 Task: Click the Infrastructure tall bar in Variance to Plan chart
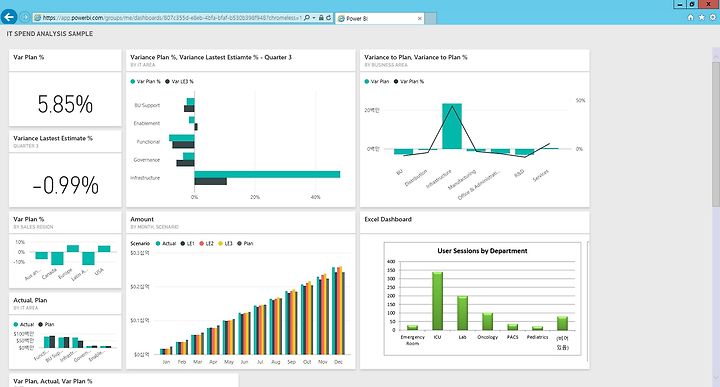click(452, 126)
